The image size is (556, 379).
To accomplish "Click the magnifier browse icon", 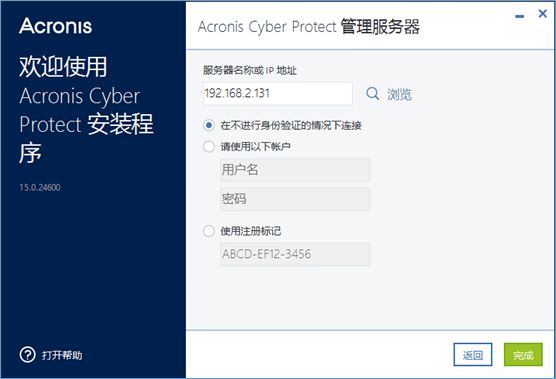I will click(x=372, y=94).
